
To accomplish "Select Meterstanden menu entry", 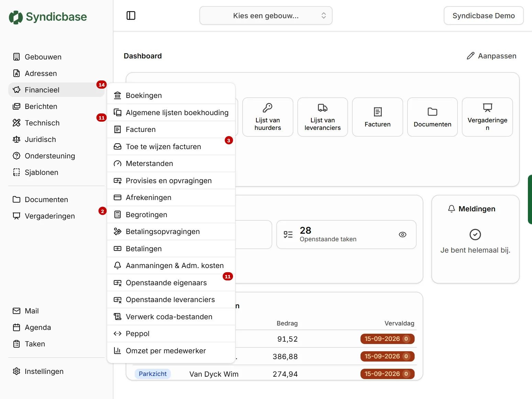I will point(171,163).
